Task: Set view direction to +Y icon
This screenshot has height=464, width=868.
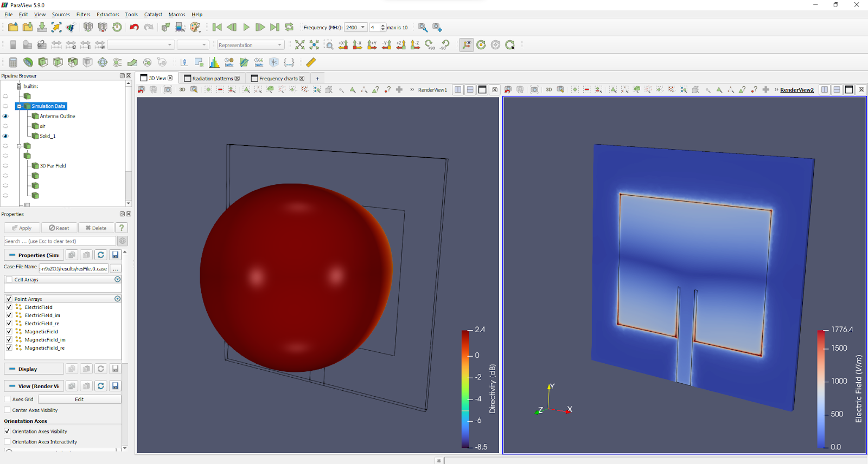Action: pyautogui.click(x=372, y=45)
